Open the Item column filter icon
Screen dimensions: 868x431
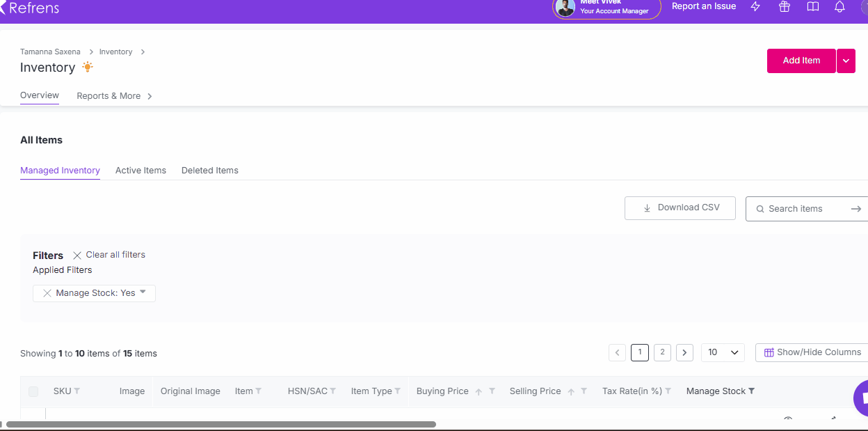click(259, 391)
